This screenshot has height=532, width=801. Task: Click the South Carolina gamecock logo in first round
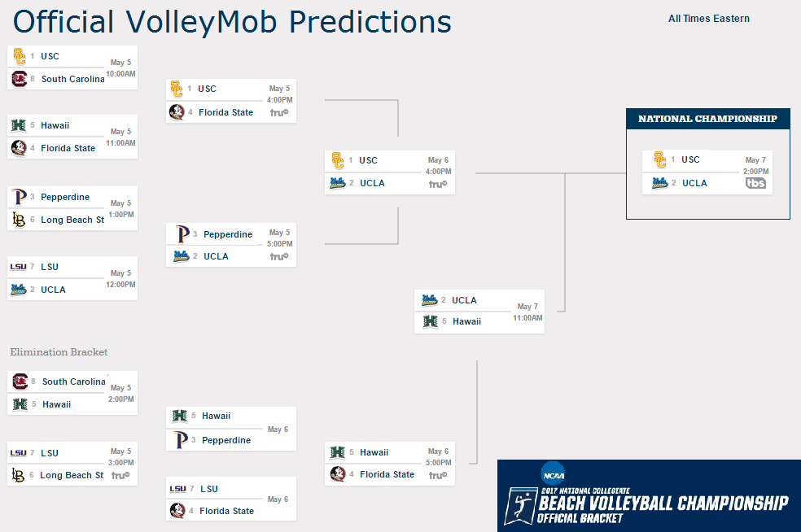(20, 79)
